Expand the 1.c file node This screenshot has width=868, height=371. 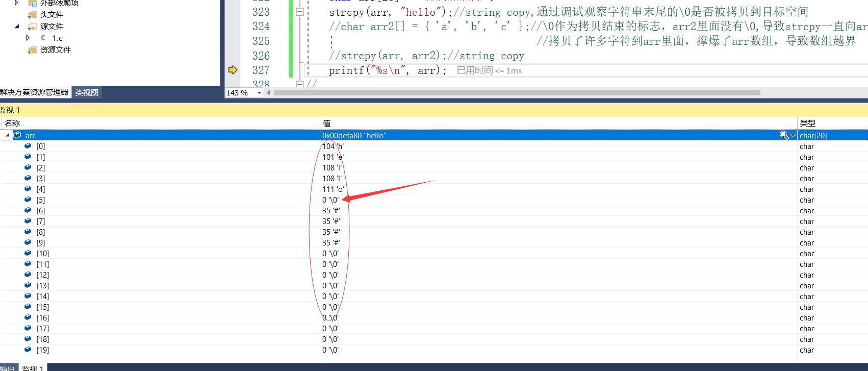28,38
